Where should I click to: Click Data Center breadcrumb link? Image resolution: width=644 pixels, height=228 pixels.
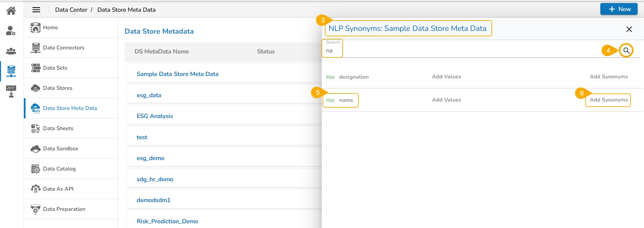click(71, 10)
